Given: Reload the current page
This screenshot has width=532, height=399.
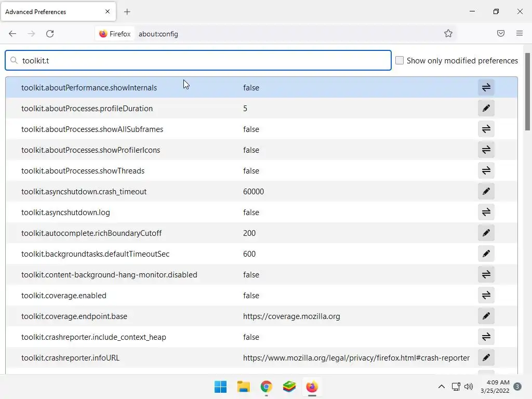Looking at the screenshot, I should tap(50, 34).
